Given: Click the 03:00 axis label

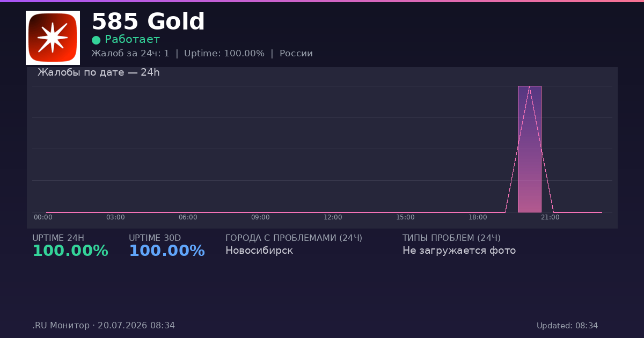Looking at the screenshot, I should 115,217.
